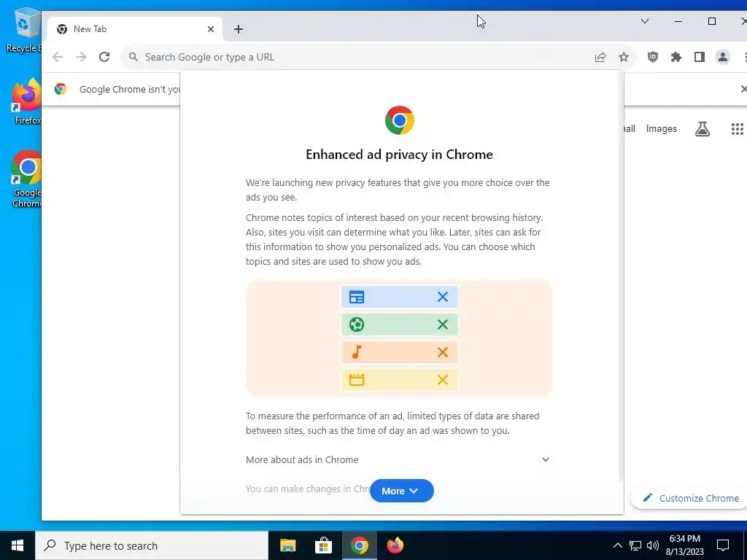Click the taskbar Type here to search box
Screen dimensions: 747x560
coord(152,545)
